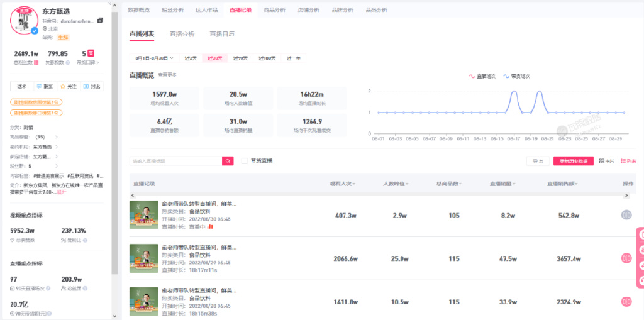This screenshot has width=644, height=320.
Task: Click the verified badge on the avatar
Action: 35,30
